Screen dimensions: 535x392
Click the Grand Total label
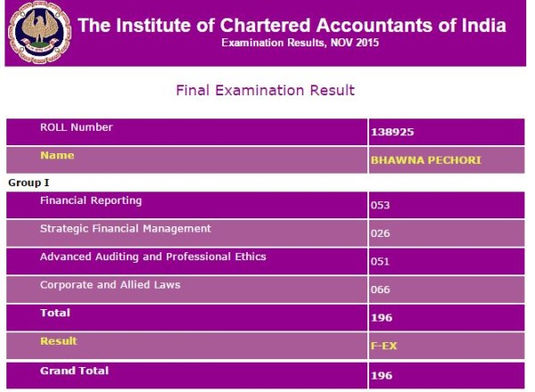74,370
